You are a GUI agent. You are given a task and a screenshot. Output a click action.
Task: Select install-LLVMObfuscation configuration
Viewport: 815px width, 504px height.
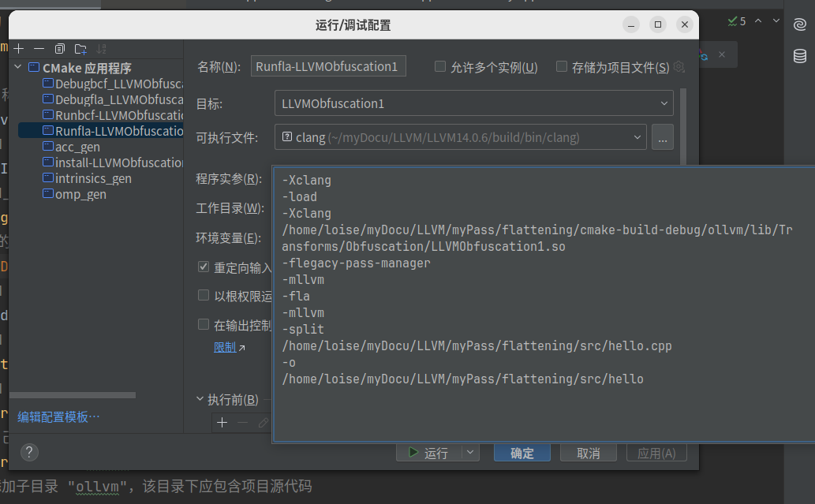[x=113, y=162]
